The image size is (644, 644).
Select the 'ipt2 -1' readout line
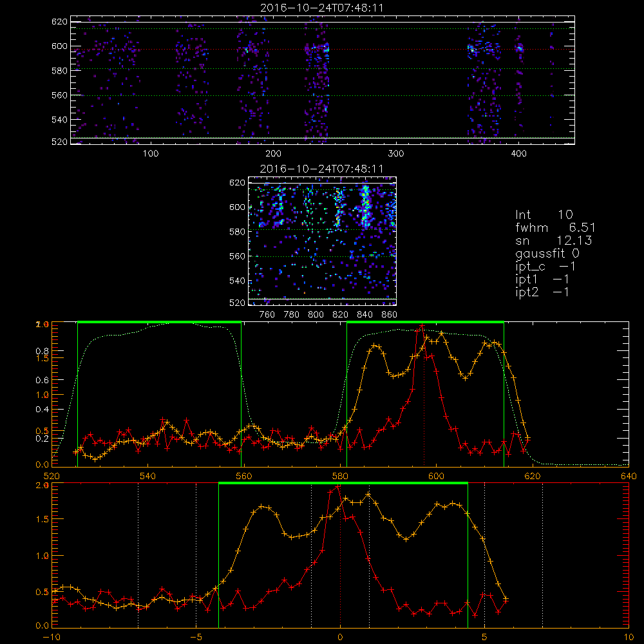[542, 292]
